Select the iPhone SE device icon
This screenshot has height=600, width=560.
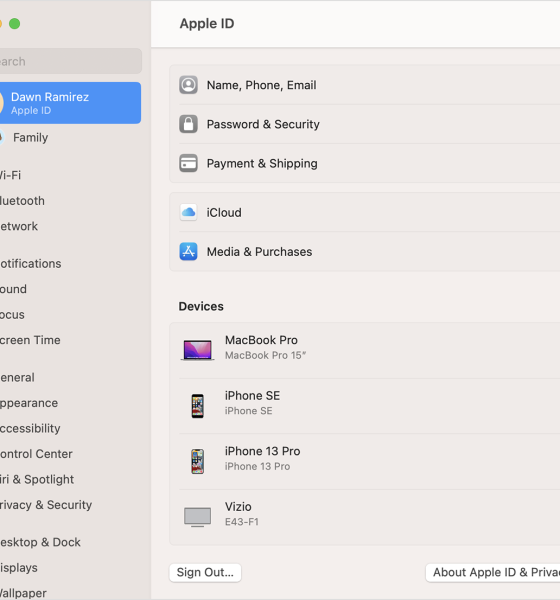coord(198,406)
